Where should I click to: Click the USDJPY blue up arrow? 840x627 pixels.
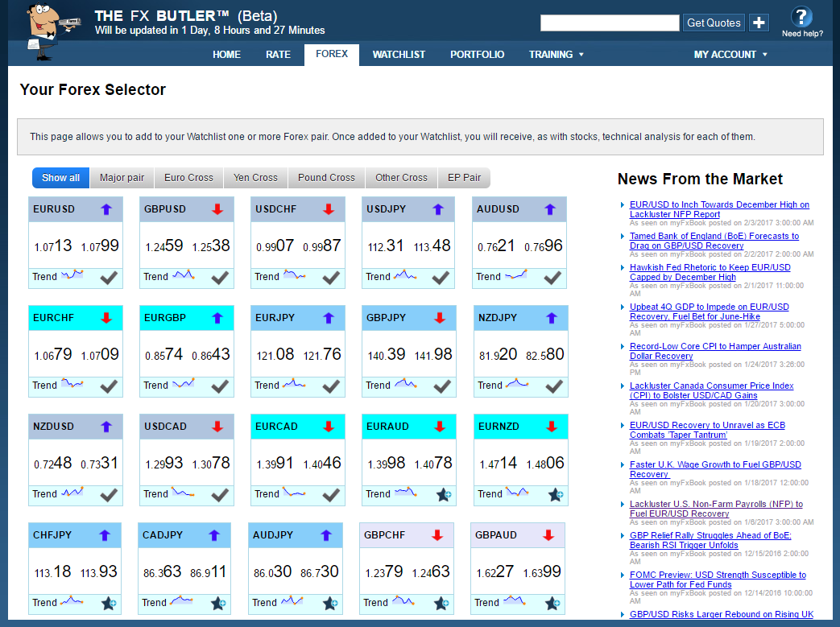438,209
